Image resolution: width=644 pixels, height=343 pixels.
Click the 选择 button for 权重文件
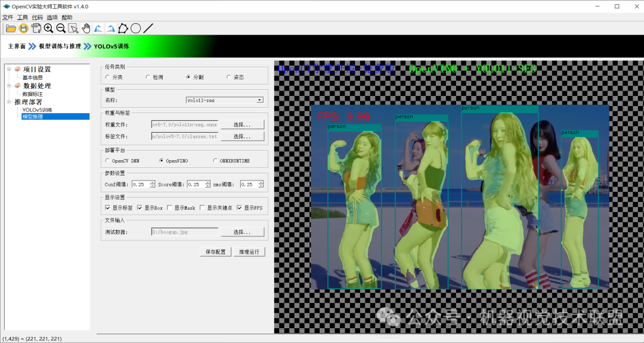coord(242,124)
